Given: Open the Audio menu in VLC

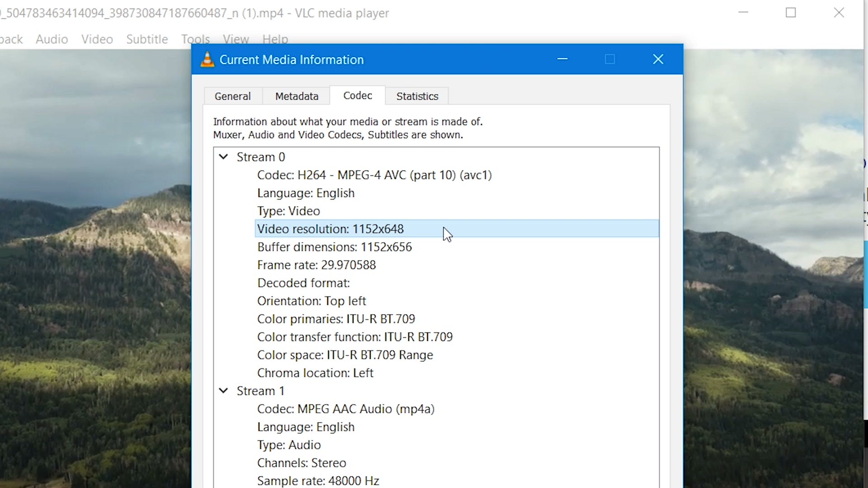Looking at the screenshot, I should (52, 39).
